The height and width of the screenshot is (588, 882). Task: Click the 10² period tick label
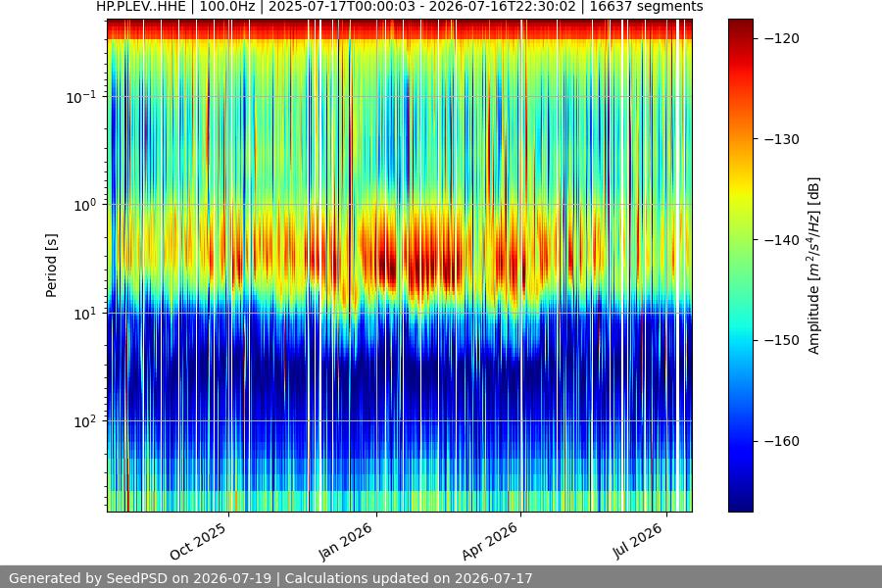pos(85,421)
